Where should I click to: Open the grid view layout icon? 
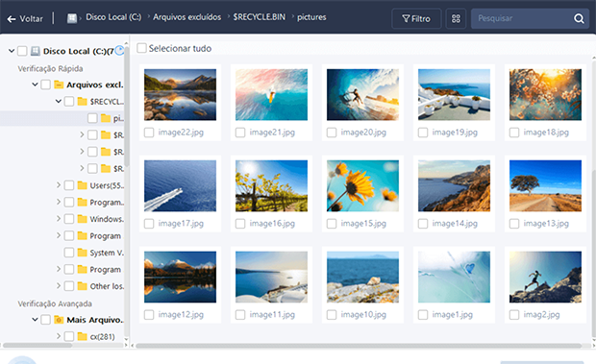tap(456, 18)
